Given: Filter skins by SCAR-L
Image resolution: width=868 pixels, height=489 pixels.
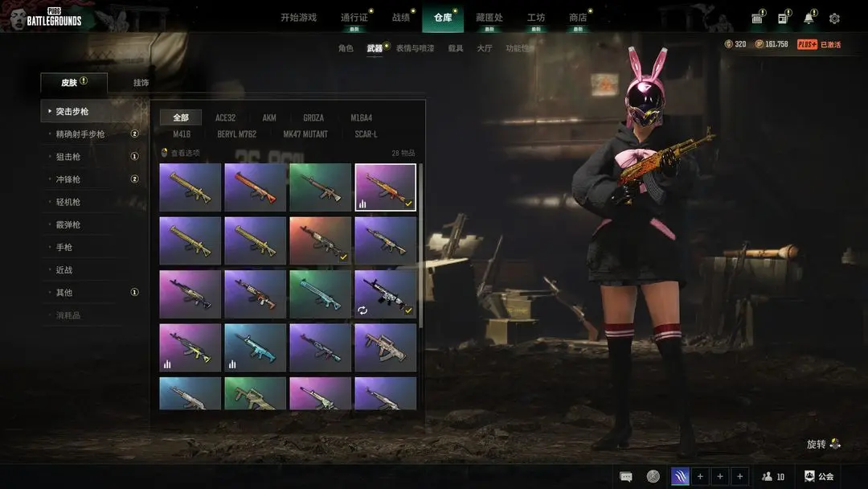Looking at the screenshot, I should (366, 134).
